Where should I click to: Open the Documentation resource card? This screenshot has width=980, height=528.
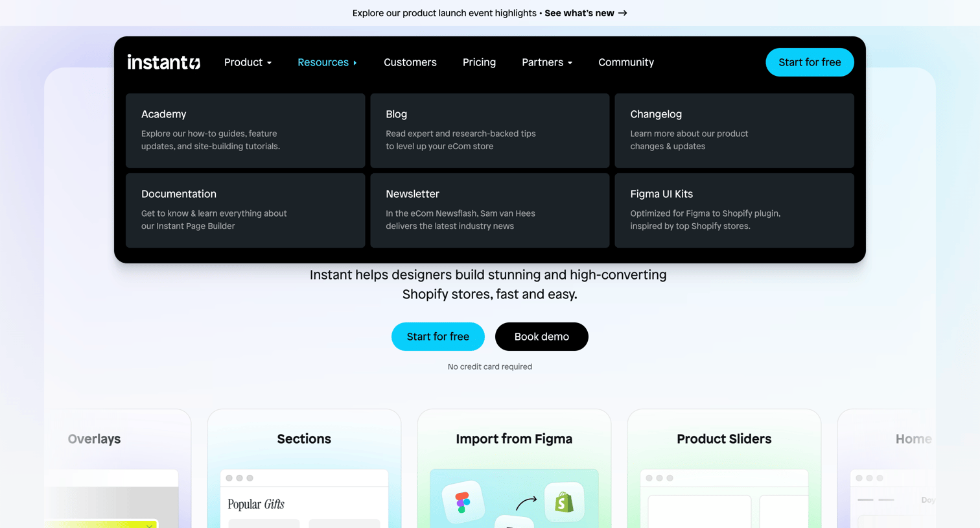pyautogui.click(x=245, y=210)
